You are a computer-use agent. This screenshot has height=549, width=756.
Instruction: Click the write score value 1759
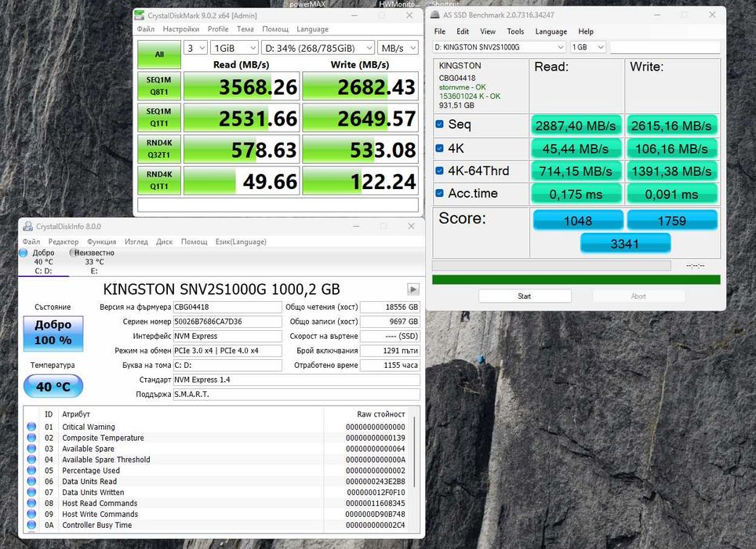point(671,220)
